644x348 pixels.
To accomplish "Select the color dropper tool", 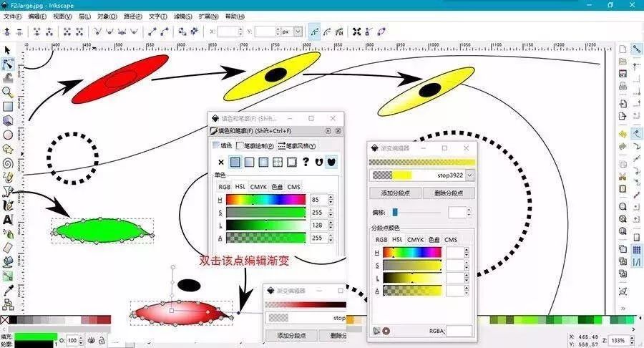I will pos(7,290).
